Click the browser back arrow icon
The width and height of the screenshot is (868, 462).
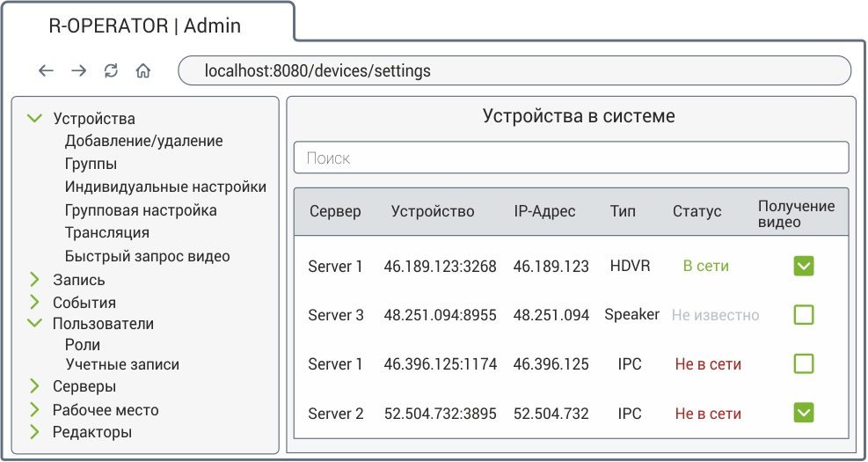click(x=47, y=71)
